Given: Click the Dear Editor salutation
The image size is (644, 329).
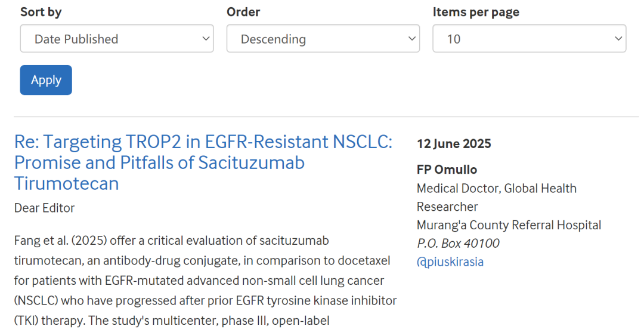Looking at the screenshot, I should (45, 208).
